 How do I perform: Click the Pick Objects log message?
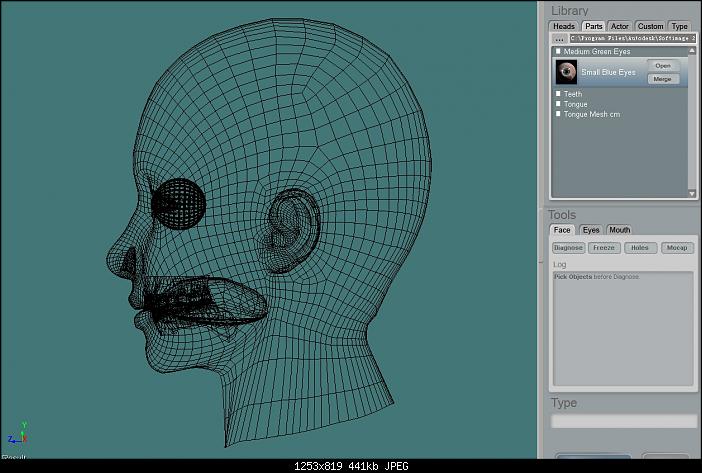point(596,277)
